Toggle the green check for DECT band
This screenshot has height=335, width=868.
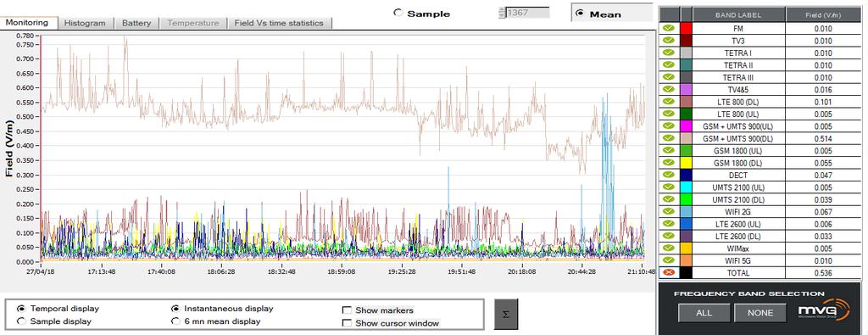click(668, 175)
